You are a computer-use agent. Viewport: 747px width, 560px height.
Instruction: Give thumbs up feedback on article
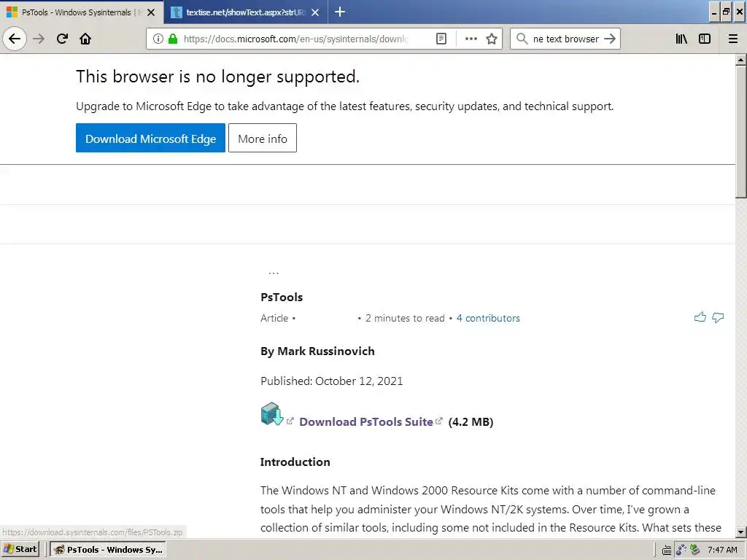[x=700, y=317]
